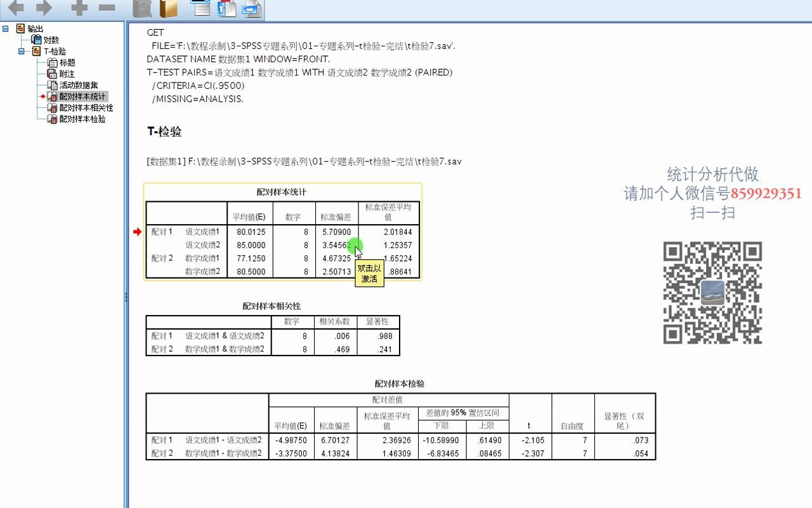Click the GET syntax line
Screen dimensions: 812x508
pyautogui.click(x=155, y=32)
